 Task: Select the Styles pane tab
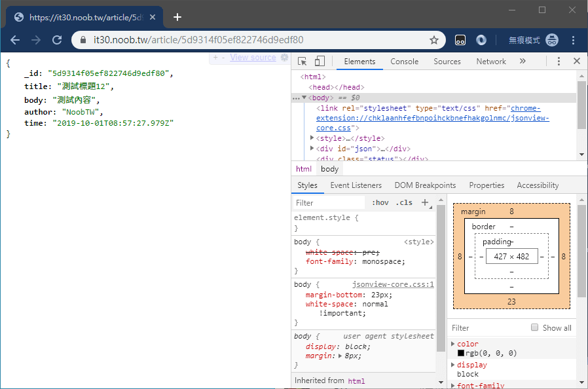[308, 185]
